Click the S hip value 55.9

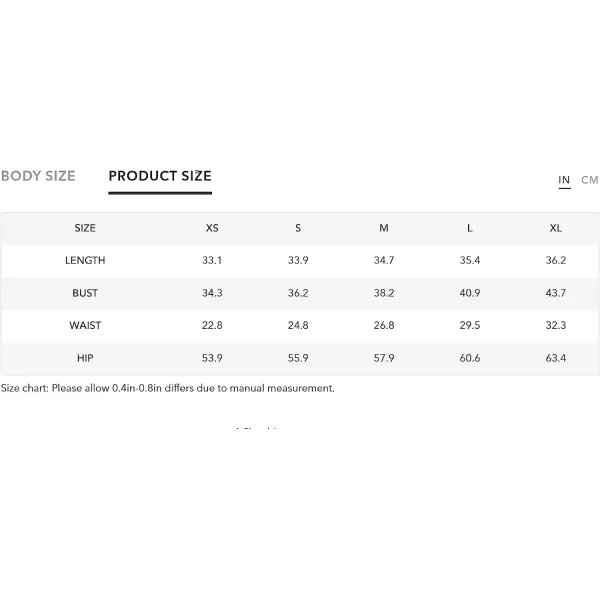coord(298,358)
